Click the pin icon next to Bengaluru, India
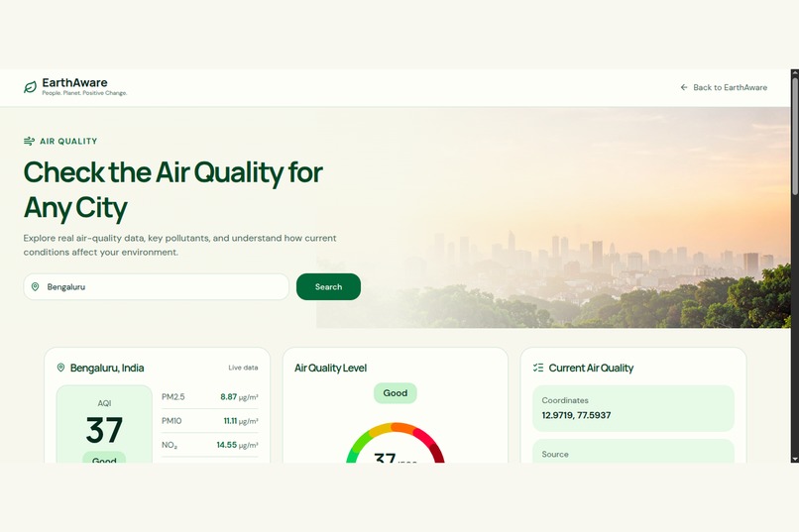This screenshot has height=532, width=799. pos(60,368)
